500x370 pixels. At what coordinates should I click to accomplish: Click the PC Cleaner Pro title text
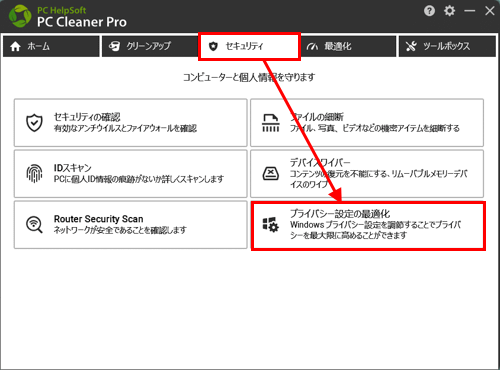[82, 22]
